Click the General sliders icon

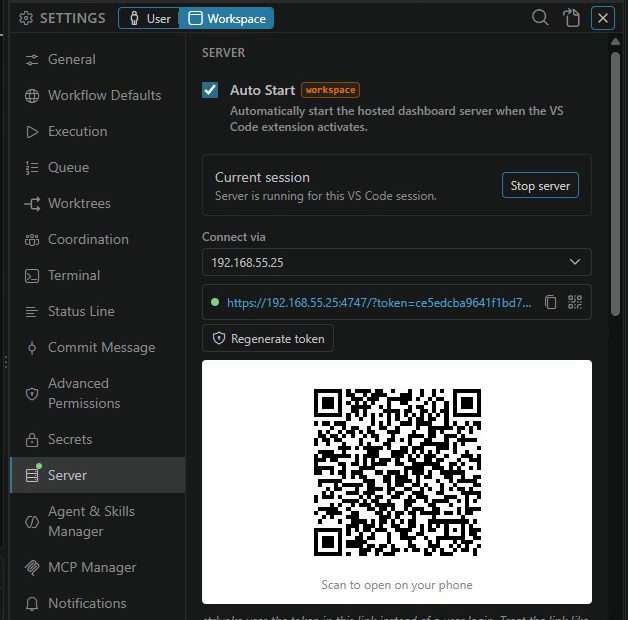click(32, 60)
